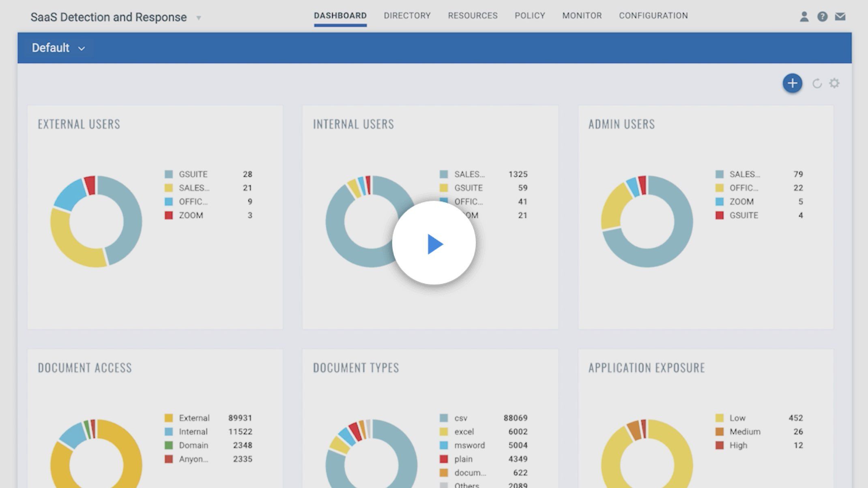Open the Default dashboard selector

point(58,47)
